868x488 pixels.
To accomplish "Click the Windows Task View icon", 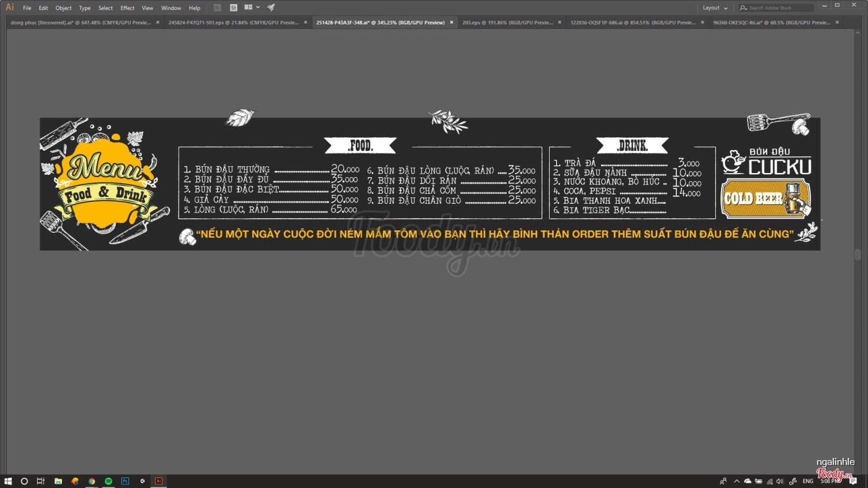I will tap(41, 481).
